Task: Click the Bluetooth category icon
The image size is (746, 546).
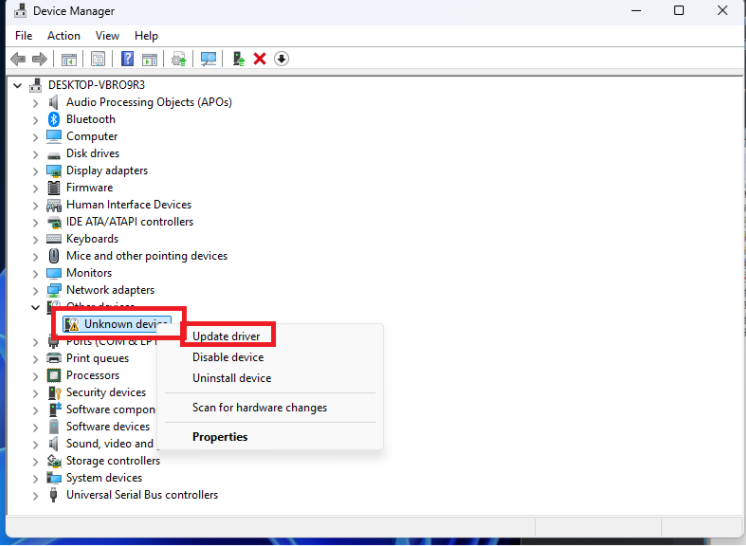Action: tap(55, 119)
